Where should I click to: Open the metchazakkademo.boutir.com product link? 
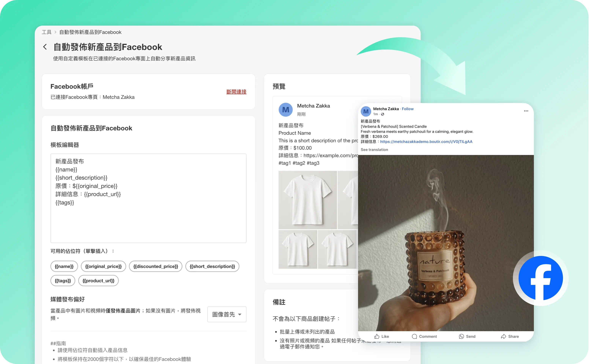pos(426,142)
